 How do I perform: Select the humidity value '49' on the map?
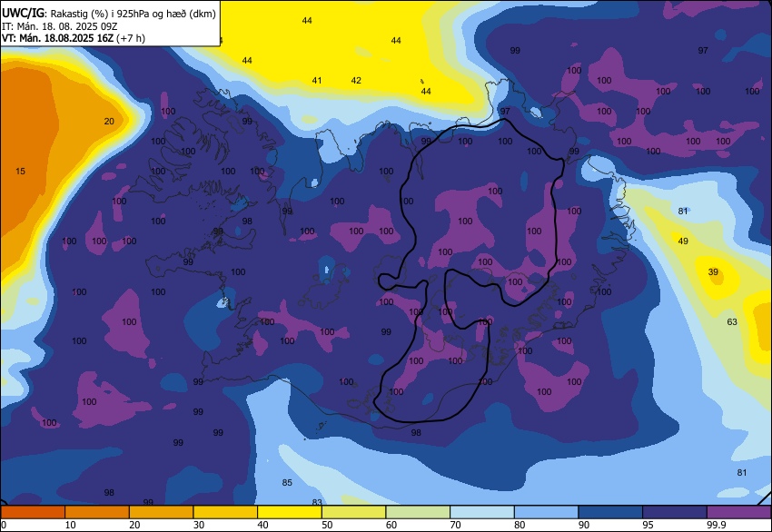[683, 241]
